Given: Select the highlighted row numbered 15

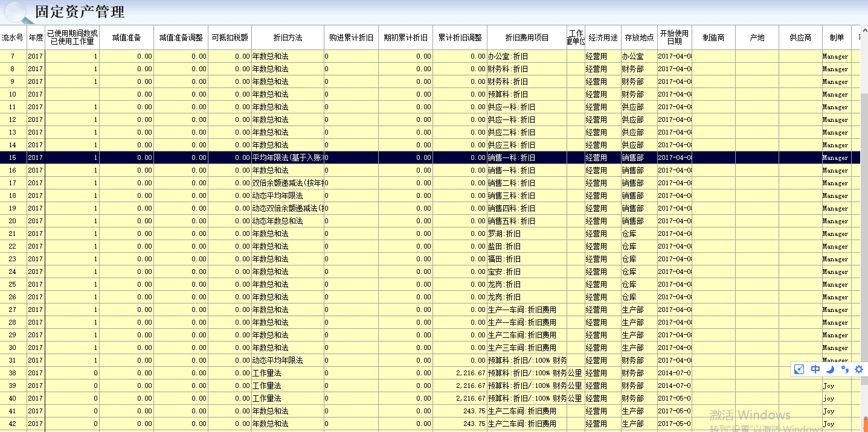Looking at the screenshot, I should [429, 157].
